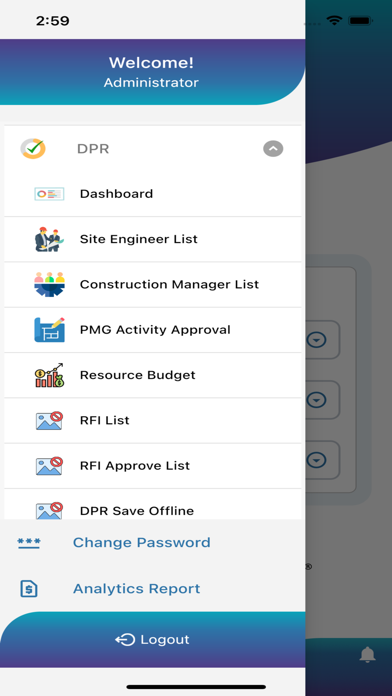Screen dimensions: 392x696
Task: Open PMG Activity Approval
Action: 155,330
